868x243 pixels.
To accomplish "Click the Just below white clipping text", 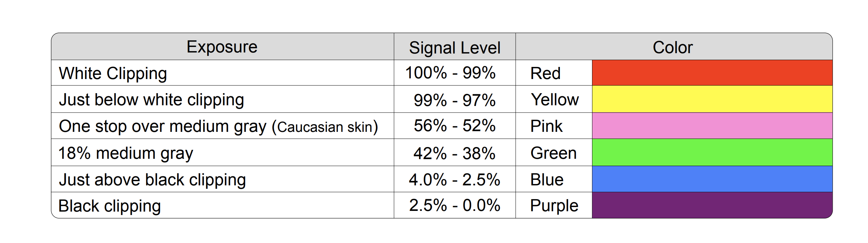I will (151, 100).
